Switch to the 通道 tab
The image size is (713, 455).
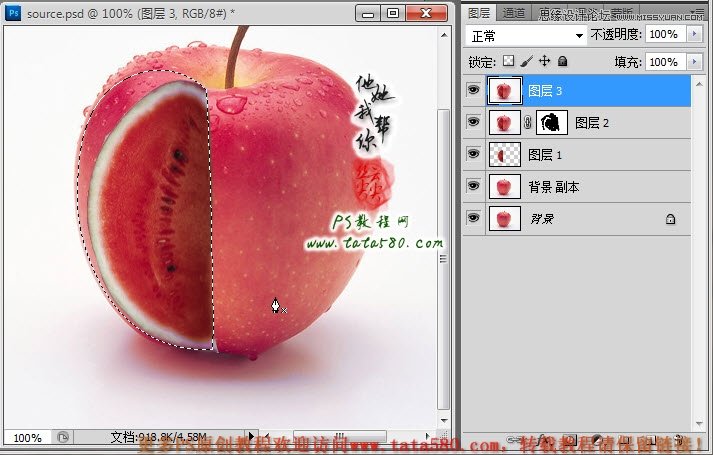[514, 14]
